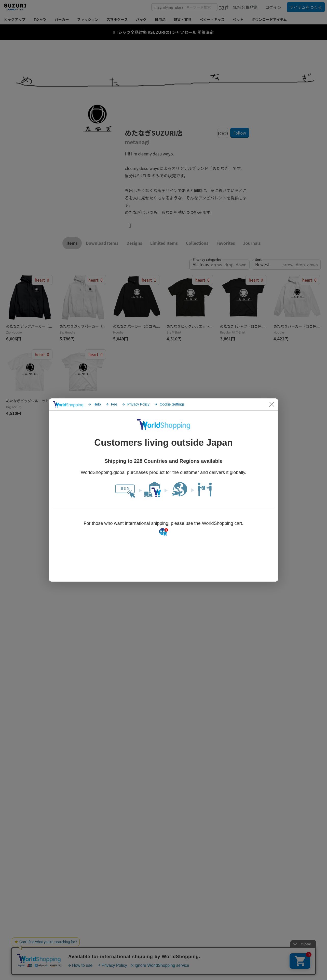The height and width of the screenshot is (980, 327).
Task: Open the バッグ category menu
Action: tap(141, 19)
